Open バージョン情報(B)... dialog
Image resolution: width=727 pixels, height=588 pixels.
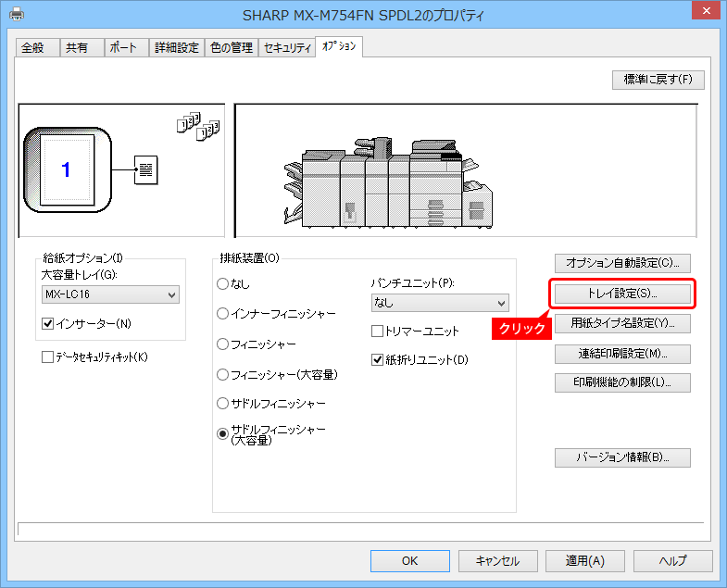621,457
